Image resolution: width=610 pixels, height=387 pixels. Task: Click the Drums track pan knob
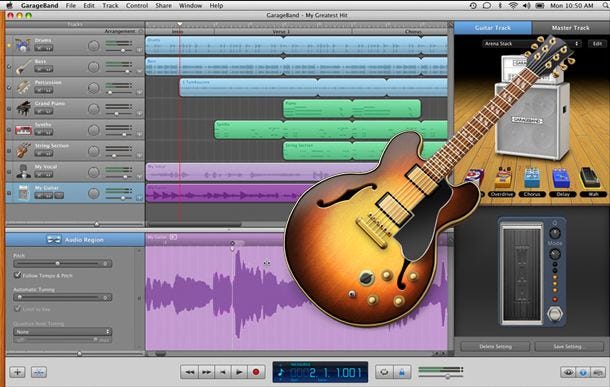pyautogui.click(x=94, y=46)
